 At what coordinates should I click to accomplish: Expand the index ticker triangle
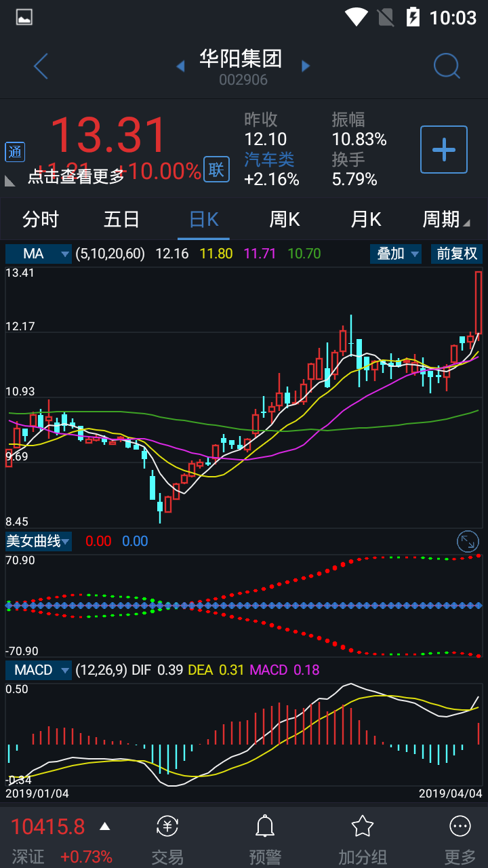[x=104, y=827]
